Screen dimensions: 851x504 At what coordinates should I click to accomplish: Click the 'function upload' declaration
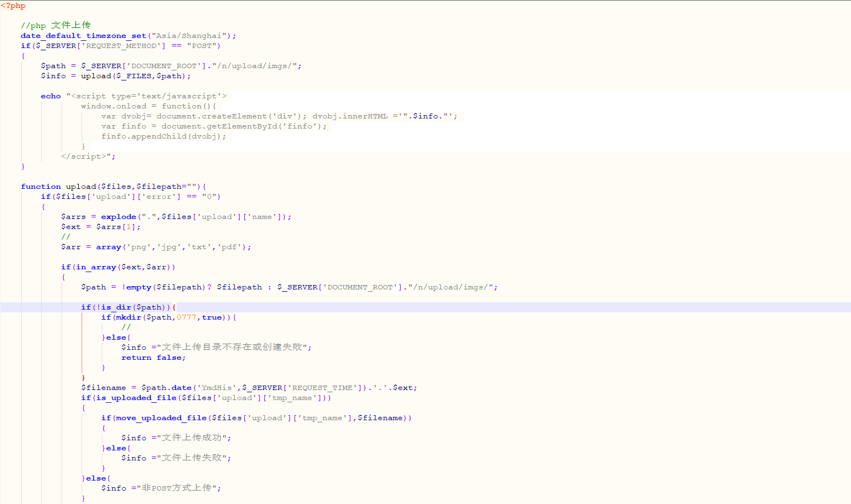(59, 187)
